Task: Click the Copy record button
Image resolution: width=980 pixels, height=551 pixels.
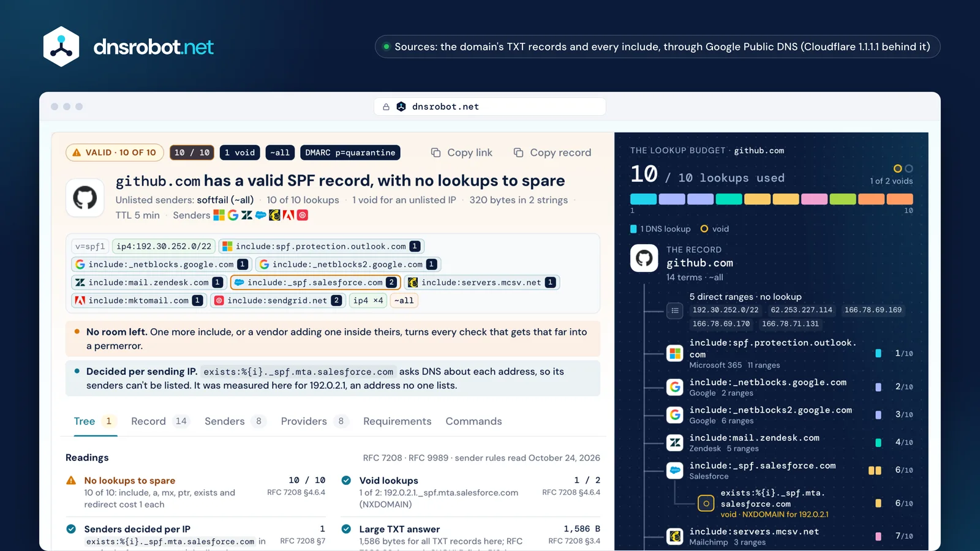Action: (x=552, y=152)
